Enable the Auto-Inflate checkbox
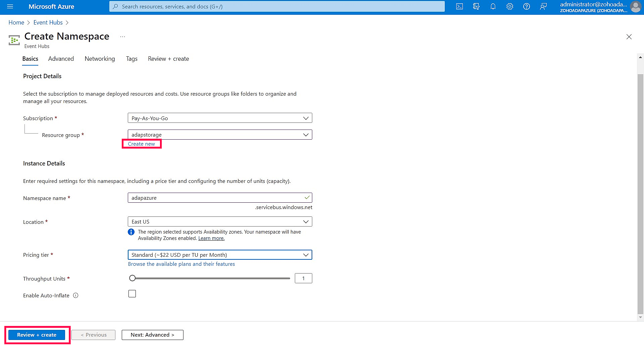 click(132, 294)
